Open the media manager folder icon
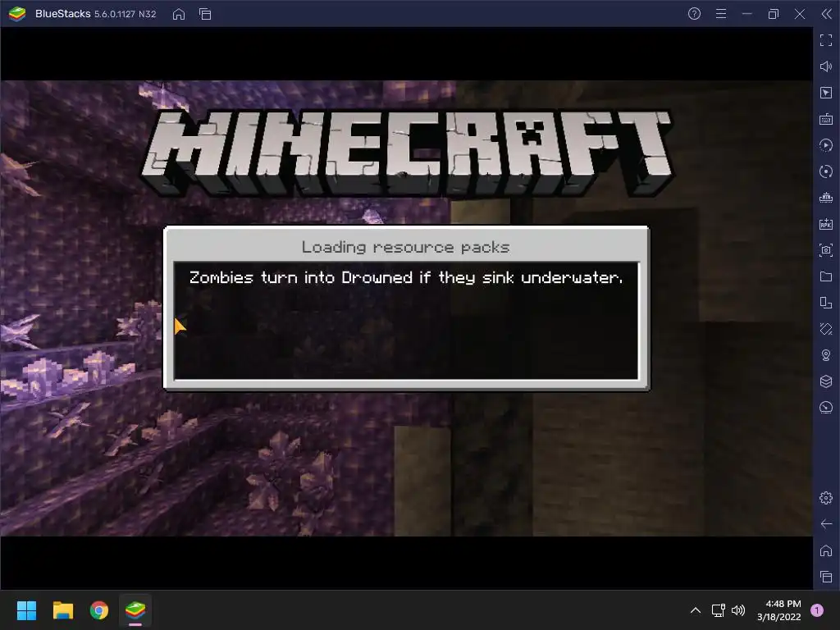 pyautogui.click(x=826, y=276)
